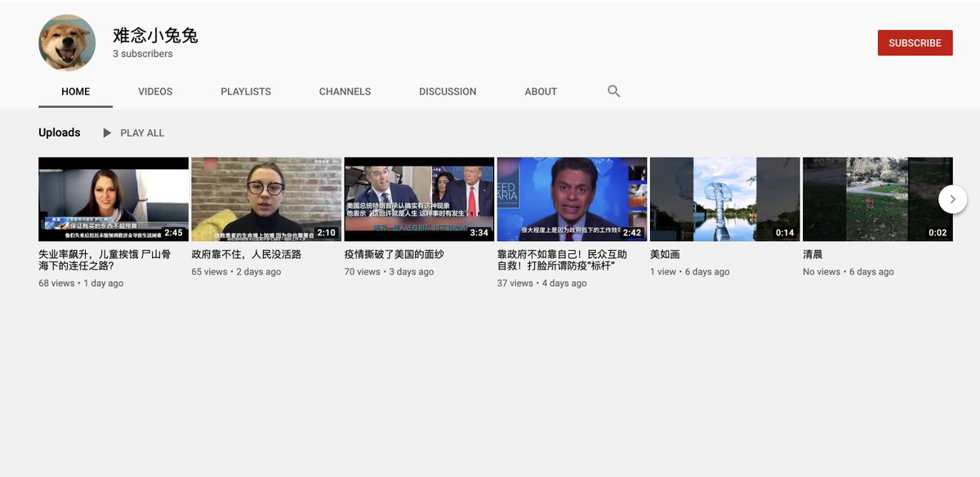Click the 3 subscribers count text
Viewport: 980px width, 477px height.
pyautogui.click(x=143, y=54)
